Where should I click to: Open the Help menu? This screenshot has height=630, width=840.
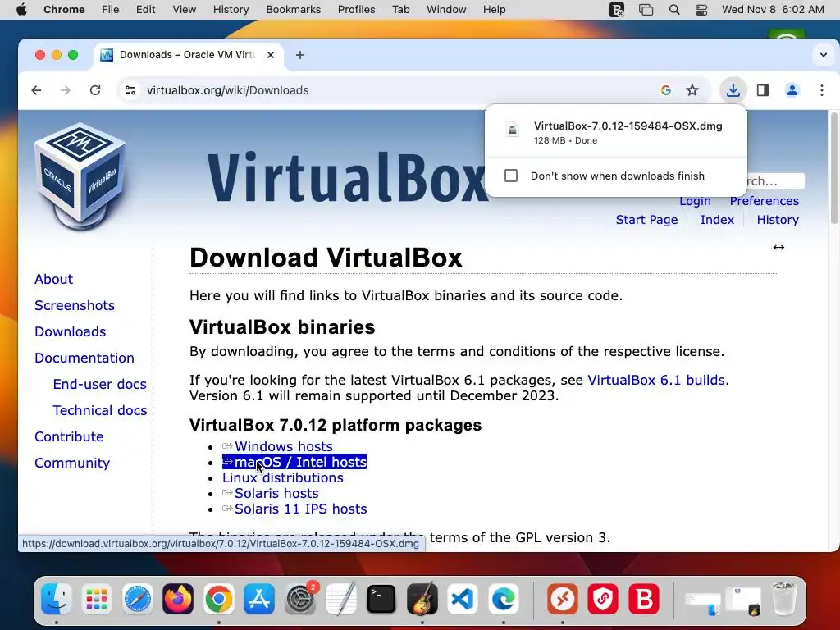click(x=494, y=10)
